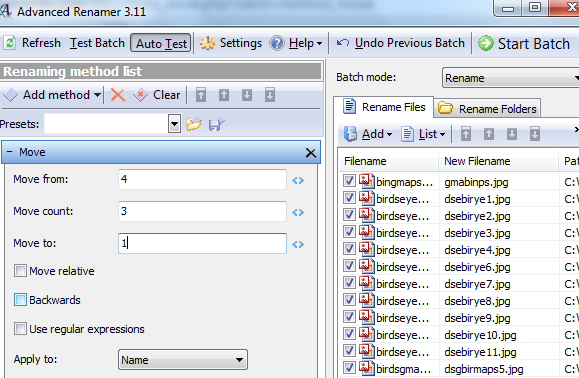The height and width of the screenshot is (378, 579).
Task: Sort by the Filename column header
Action: pyautogui.click(x=388, y=161)
